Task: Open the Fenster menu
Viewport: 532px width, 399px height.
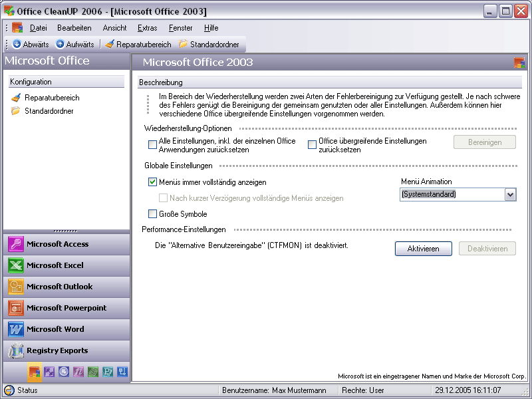Action: tap(180, 28)
